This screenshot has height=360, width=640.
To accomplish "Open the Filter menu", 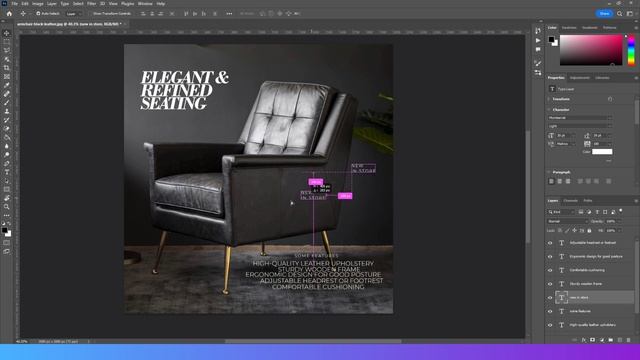I will tap(91, 4).
